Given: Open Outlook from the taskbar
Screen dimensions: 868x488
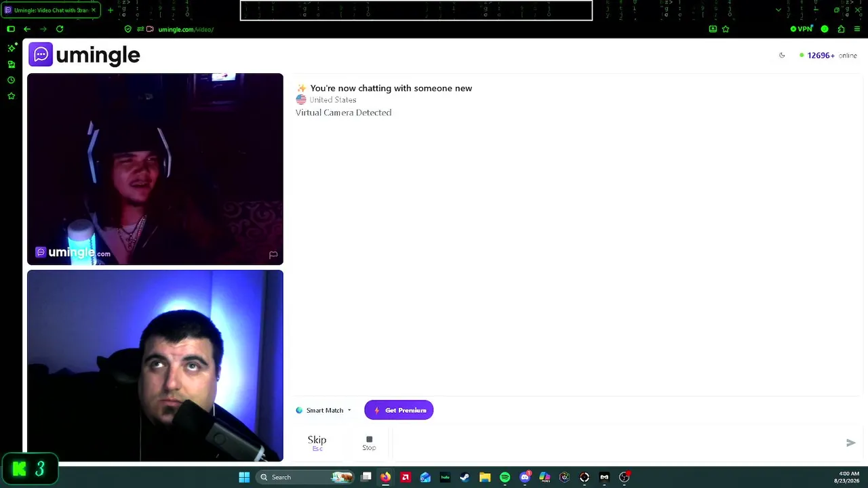Looking at the screenshot, I should point(425,477).
